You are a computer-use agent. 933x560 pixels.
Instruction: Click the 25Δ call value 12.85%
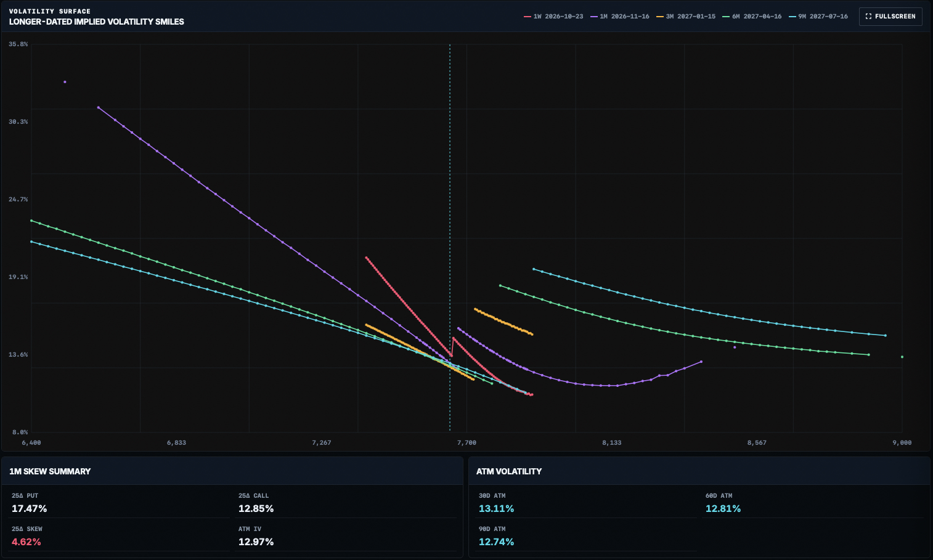click(x=256, y=509)
